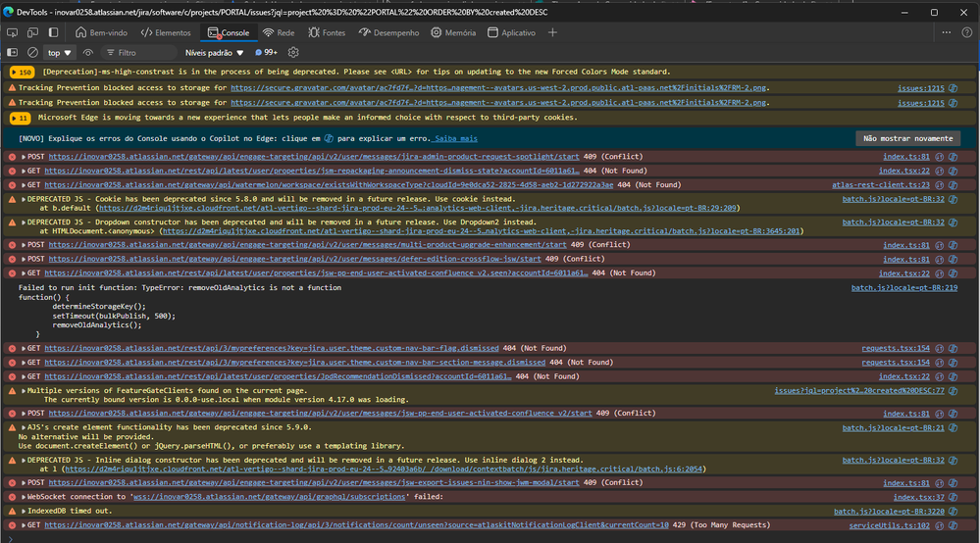Open the top context dropdown

pyautogui.click(x=60, y=52)
